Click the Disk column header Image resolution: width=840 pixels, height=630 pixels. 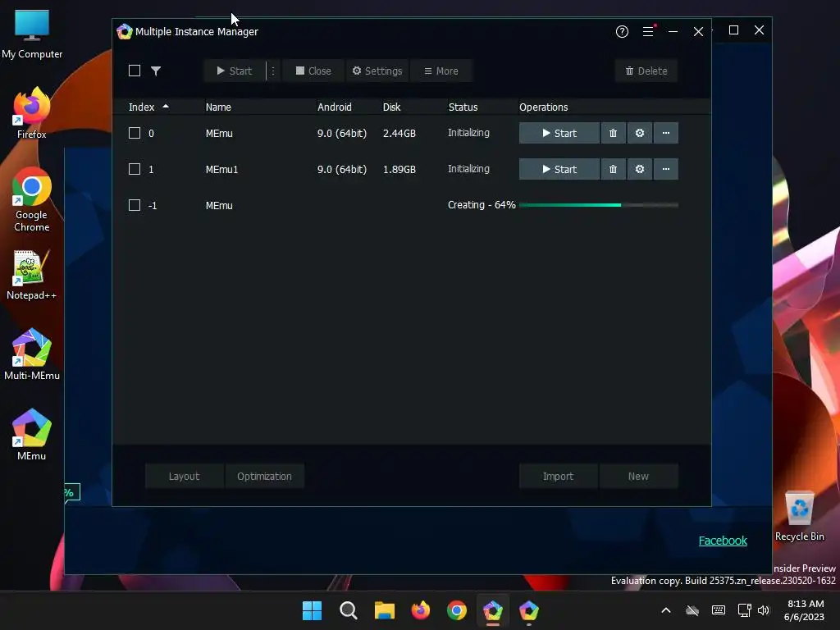tap(391, 107)
